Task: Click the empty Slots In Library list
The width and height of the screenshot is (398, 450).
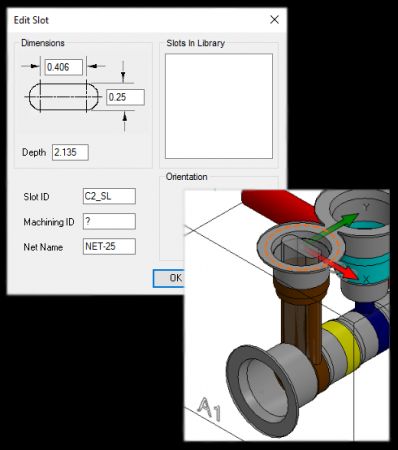Action: point(219,106)
